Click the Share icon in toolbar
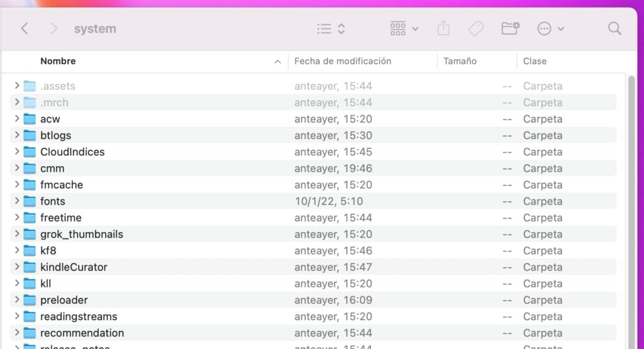Image resolution: width=644 pixels, height=349 pixels. tap(443, 28)
